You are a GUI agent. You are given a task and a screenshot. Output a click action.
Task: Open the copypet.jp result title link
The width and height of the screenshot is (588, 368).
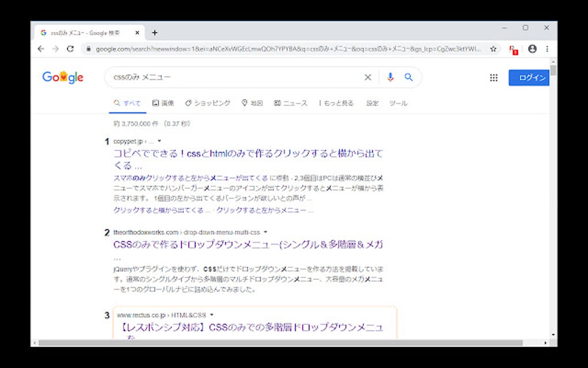pos(248,159)
